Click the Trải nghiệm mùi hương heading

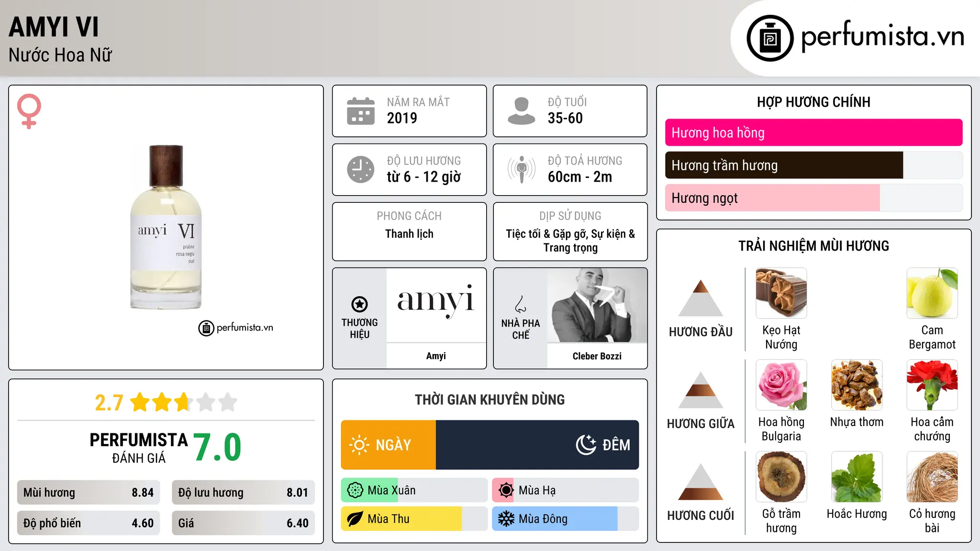[x=813, y=246]
